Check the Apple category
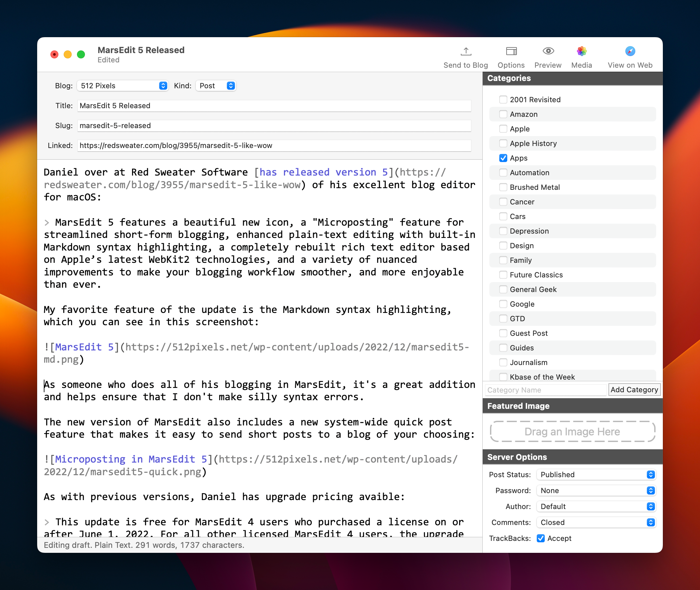The image size is (700, 590). (503, 129)
